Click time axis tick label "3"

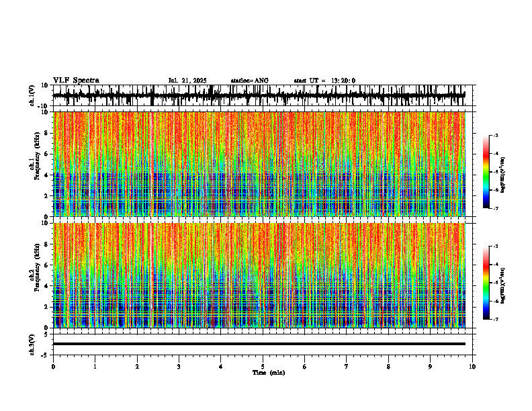(179, 367)
